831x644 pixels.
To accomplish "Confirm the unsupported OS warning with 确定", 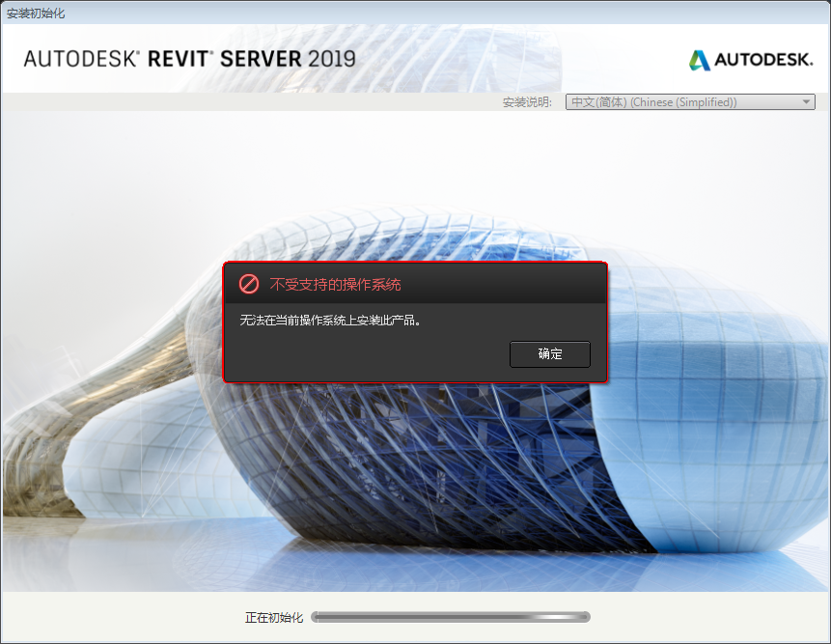I will [549, 354].
